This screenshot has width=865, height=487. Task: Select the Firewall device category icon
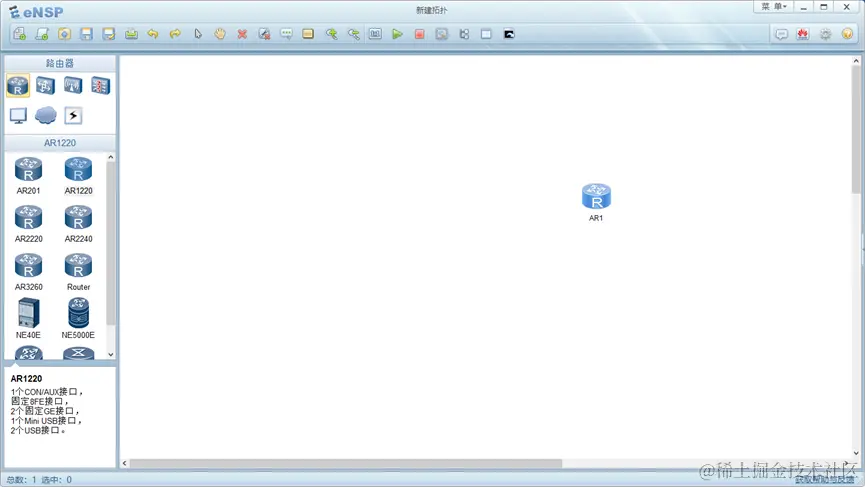point(100,85)
